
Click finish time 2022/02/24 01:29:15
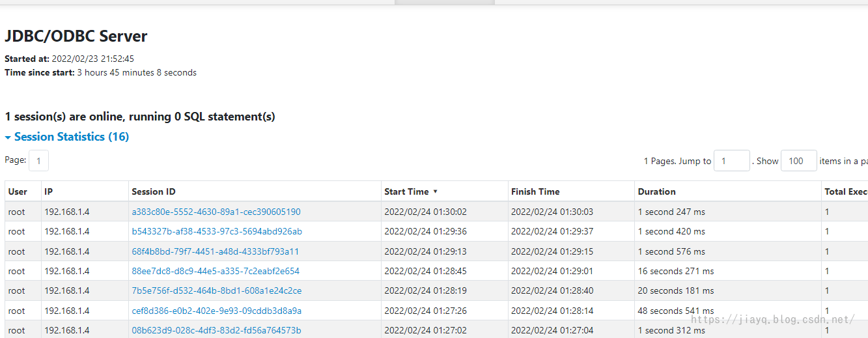[552, 251]
